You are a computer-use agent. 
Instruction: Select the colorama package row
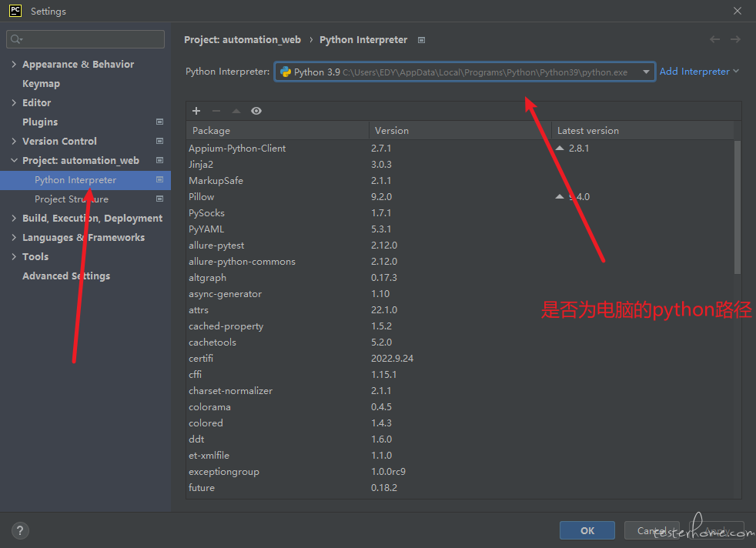pos(460,407)
